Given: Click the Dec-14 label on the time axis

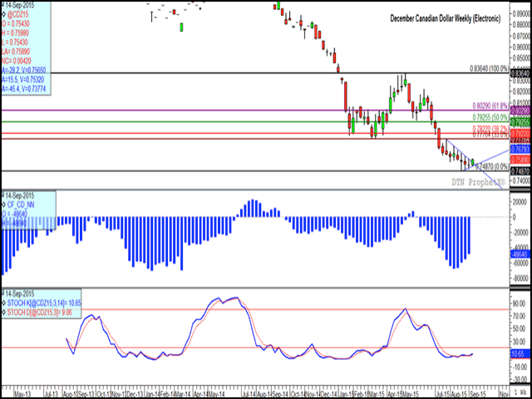Looking at the screenshot, I should tap(330, 392).
